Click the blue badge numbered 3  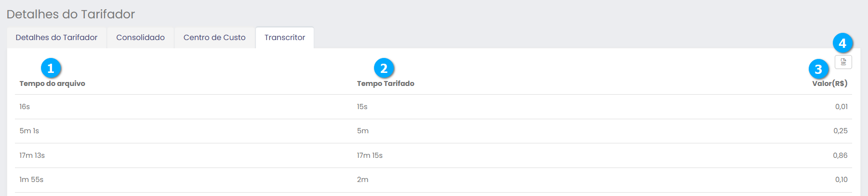[818, 69]
